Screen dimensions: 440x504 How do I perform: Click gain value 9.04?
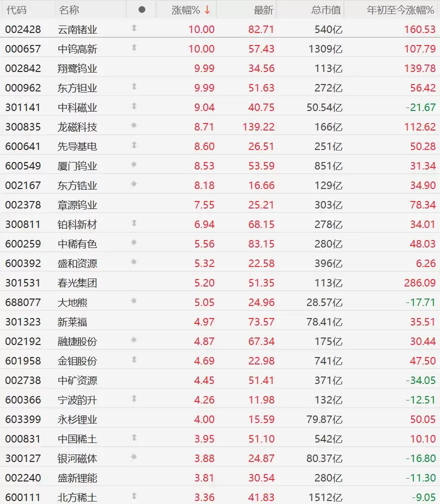click(204, 107)
